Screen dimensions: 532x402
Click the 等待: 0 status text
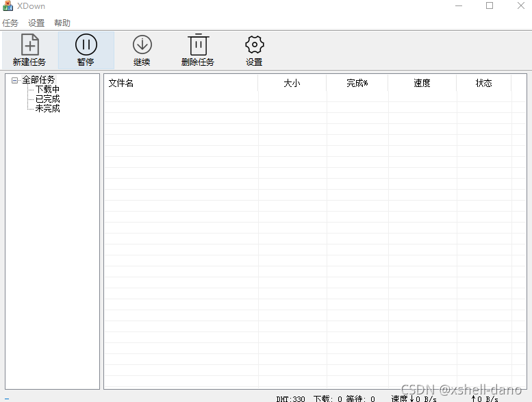pyautogui.click(x=360, y=399)
